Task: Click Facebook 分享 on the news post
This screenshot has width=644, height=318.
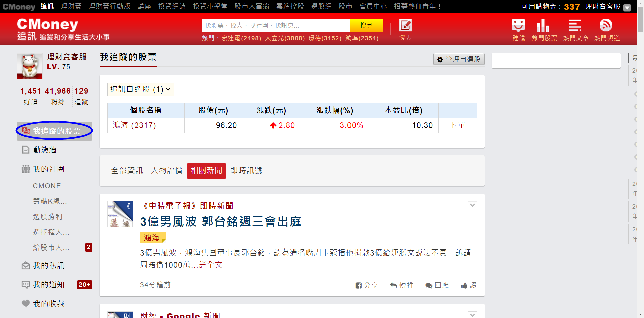Action: (367, 285)
